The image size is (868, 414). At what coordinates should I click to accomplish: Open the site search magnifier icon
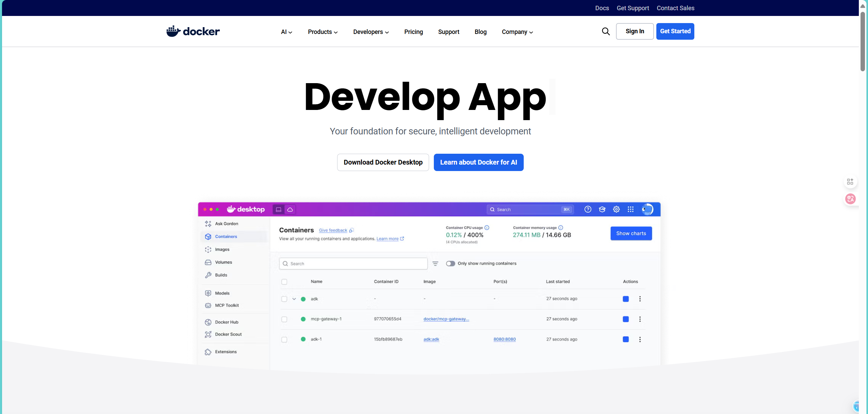606,32
